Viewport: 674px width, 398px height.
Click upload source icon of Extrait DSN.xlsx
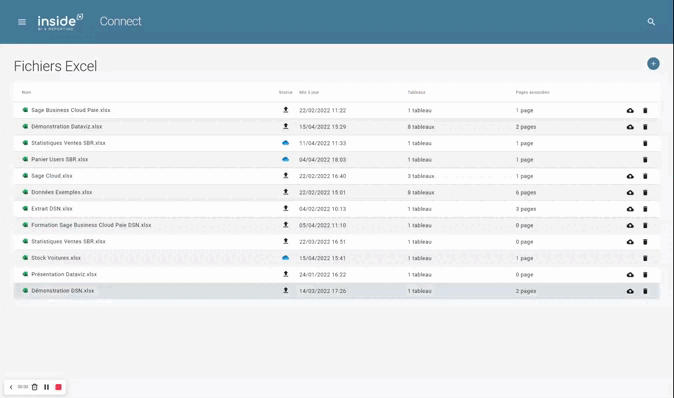pos(285,208)
